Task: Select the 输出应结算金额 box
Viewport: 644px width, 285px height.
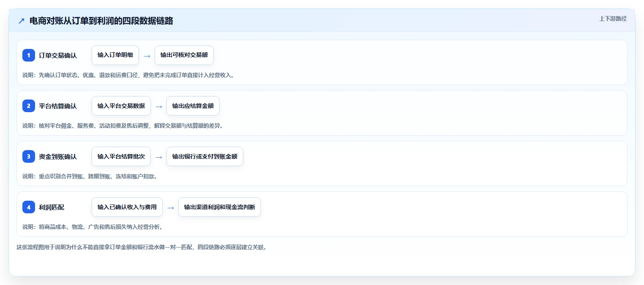Action: [x=193, y=106]
